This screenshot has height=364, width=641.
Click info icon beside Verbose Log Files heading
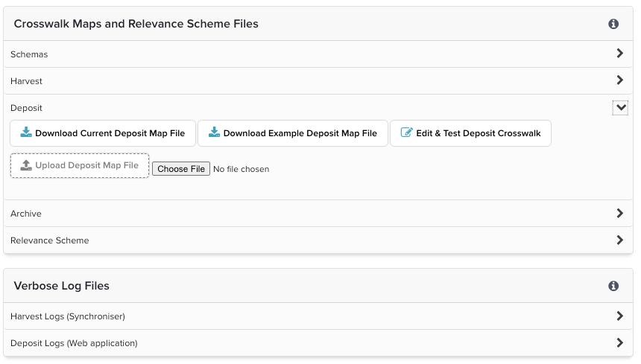[x=613, y=286]
